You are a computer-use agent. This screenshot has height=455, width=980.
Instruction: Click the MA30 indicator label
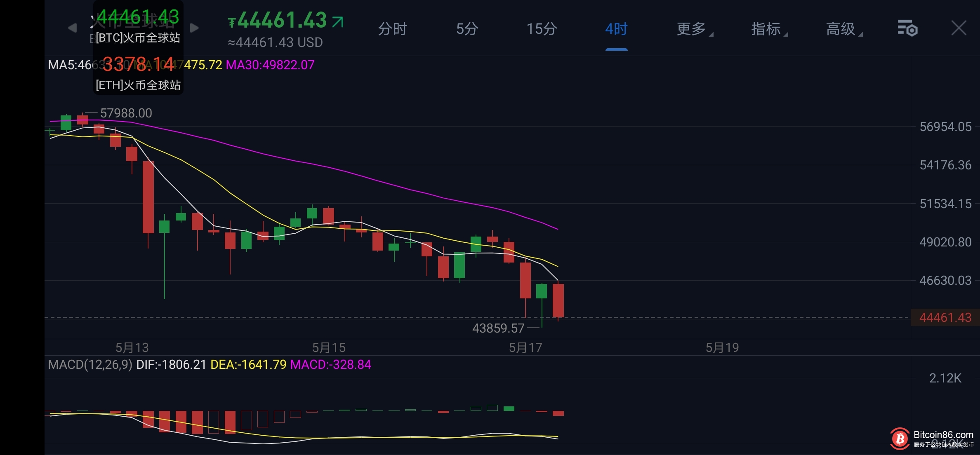(270, 65)
